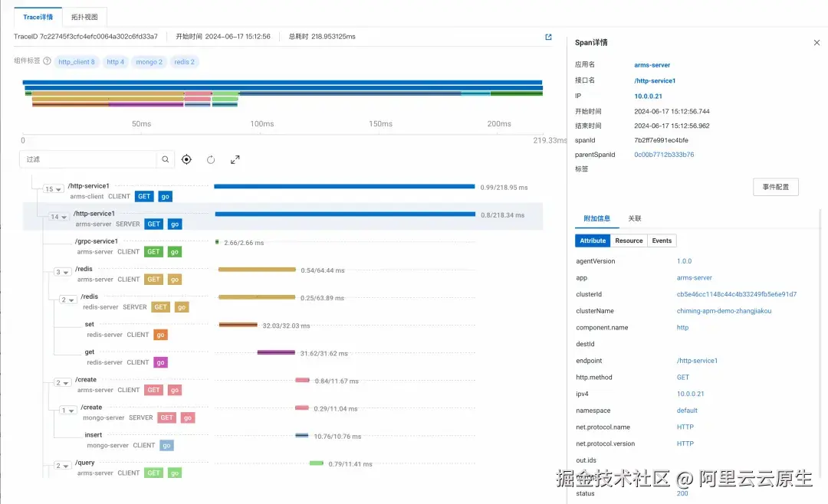Click the redis 2 component tag
This screenshot has width=828, height=504.
point(184,62)
